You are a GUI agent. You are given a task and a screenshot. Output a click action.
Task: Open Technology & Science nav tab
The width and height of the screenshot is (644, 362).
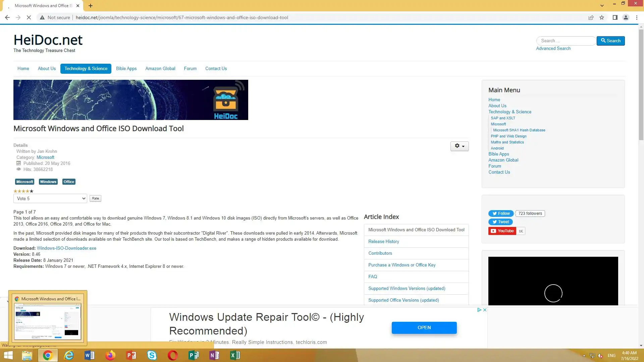86,68
